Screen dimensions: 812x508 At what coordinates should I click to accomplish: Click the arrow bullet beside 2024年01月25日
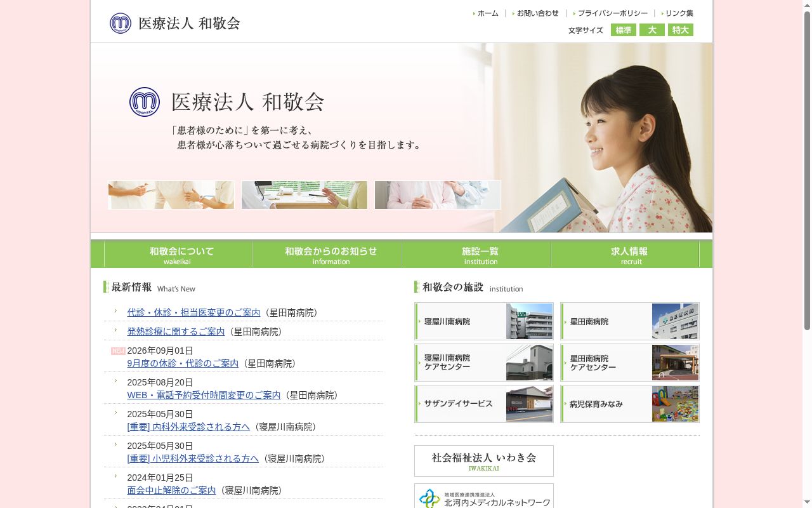115,476
